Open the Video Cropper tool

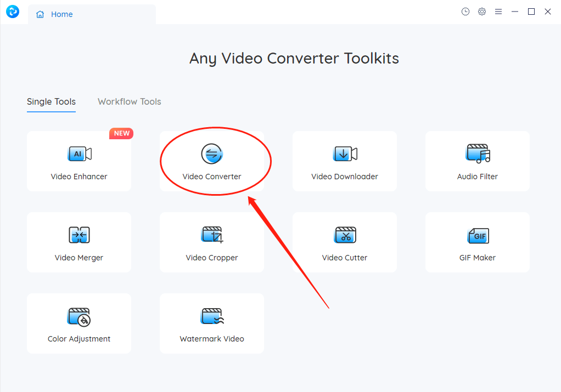(x=211, y=242)
